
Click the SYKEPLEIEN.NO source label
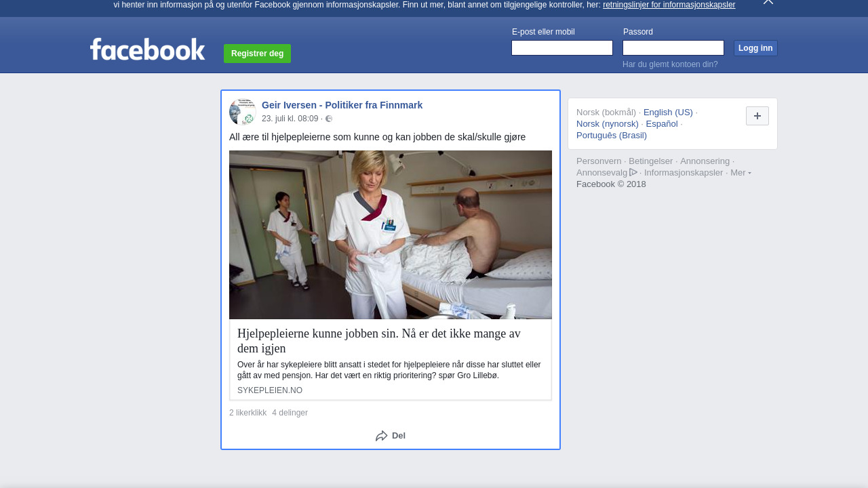click(270, 390)
